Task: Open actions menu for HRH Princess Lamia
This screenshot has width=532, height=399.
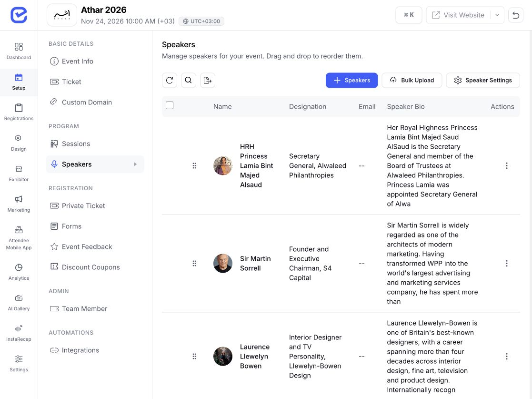Action: (507, 166)
